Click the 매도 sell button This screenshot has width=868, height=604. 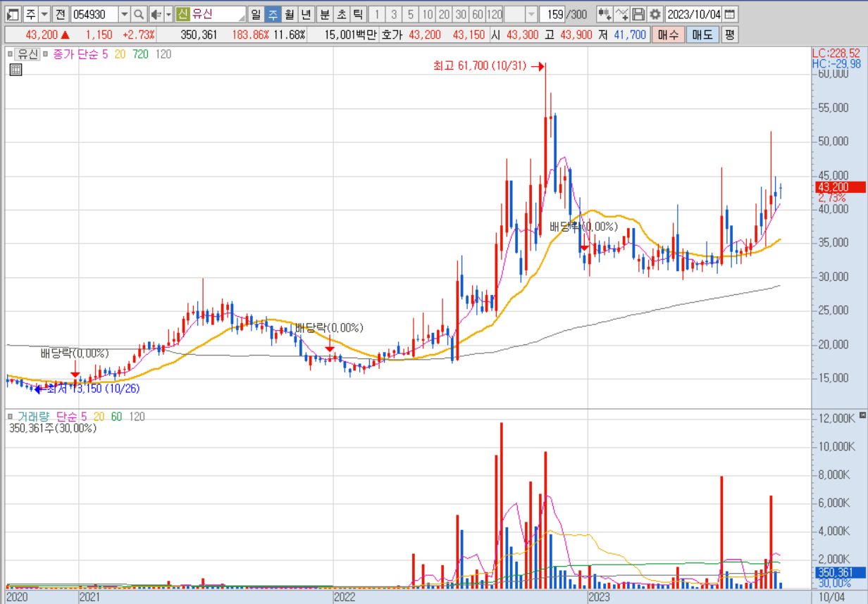702,34
